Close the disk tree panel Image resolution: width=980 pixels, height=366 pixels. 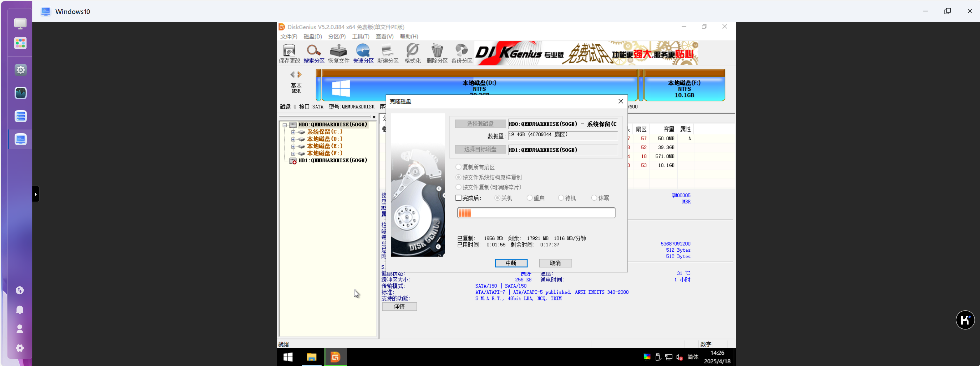tap(374, 117)
